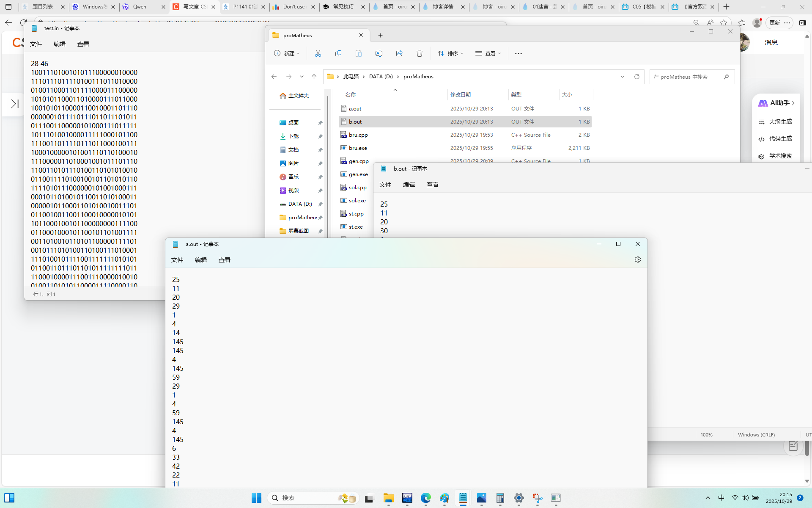Viewport: 812px width, 508px height.
Task: Open 下载 folder in Explorer sidebar
Action: click(x=294, y=136)
